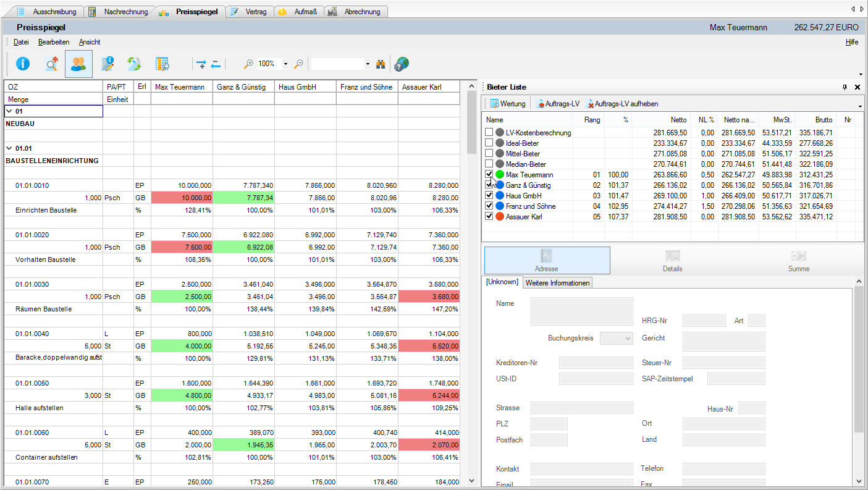Viewport: 868px width, 490px height.
Task: Open the Bearbeiten menu
Action: tap(54, 42)
